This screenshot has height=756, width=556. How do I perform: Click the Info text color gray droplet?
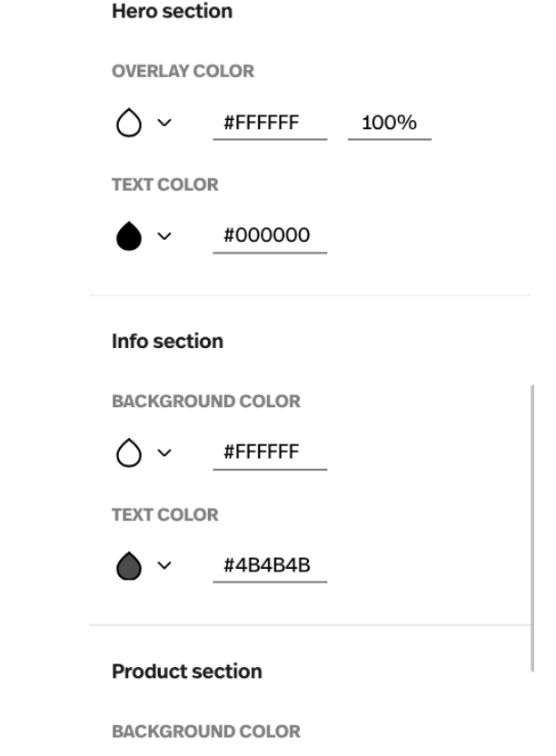tap(129, 565)
